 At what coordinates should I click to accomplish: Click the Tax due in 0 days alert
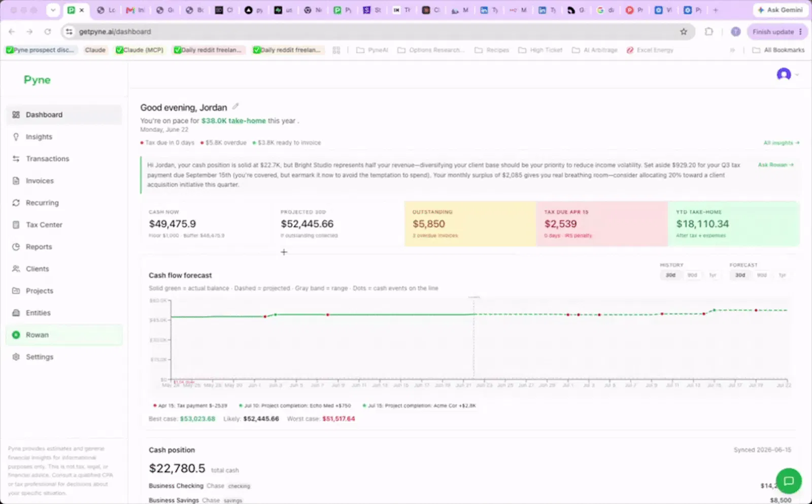coord(167,143)
